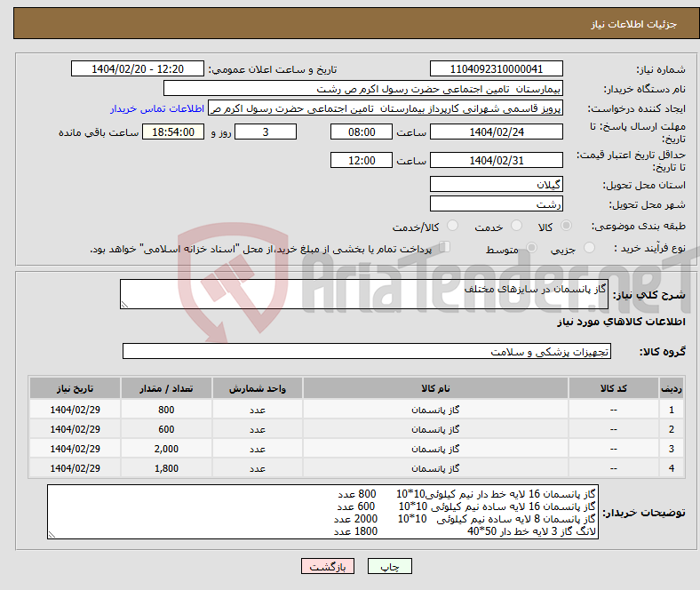Viewport: 700px width, 590px height.
Task: Click the quantity cell 1,800 in row 4
Action: coord(166,468)
